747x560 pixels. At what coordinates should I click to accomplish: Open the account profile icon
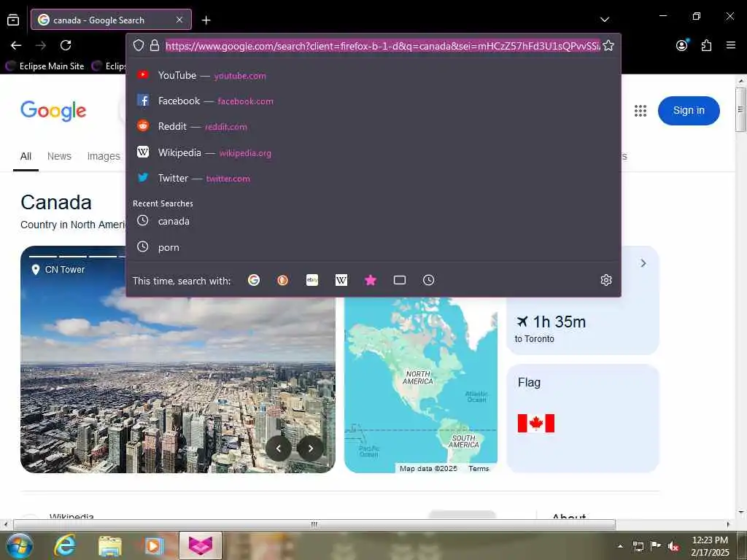click(x=682, y=44)
